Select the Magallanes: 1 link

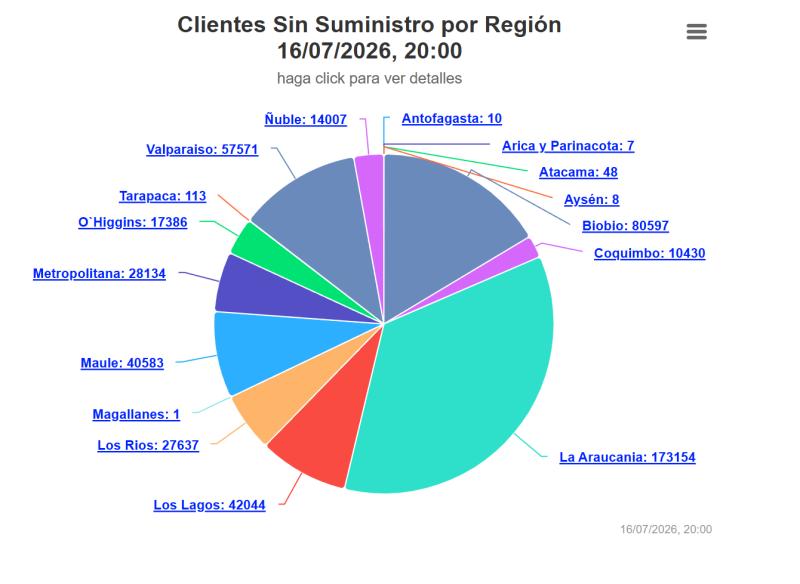click(x=136, y=414)
